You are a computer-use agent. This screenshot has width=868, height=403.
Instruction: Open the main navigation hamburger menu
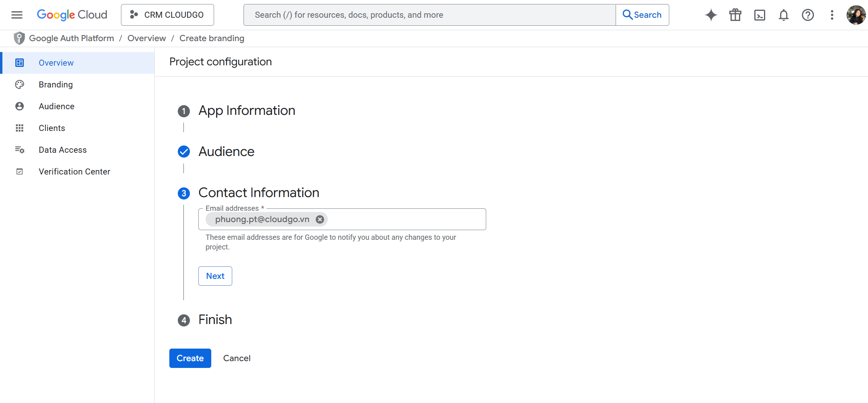coord(17,15)
